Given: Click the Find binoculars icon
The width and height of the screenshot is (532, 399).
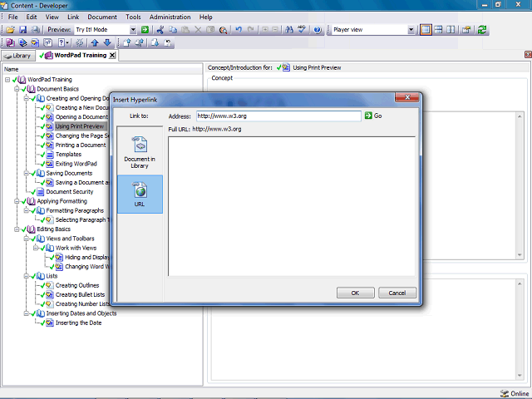Looking at the screenshot, I should 289,30.
